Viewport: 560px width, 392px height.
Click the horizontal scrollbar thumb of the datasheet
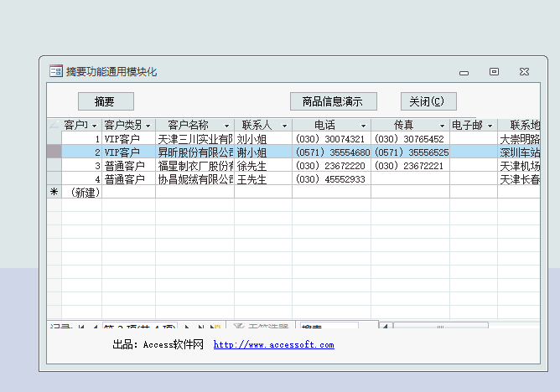click(440, 326)
